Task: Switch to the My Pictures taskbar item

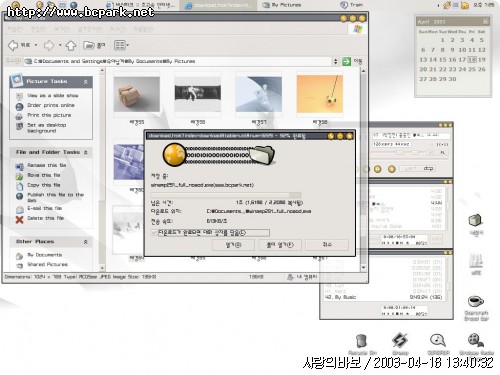Action: point(282,5)
